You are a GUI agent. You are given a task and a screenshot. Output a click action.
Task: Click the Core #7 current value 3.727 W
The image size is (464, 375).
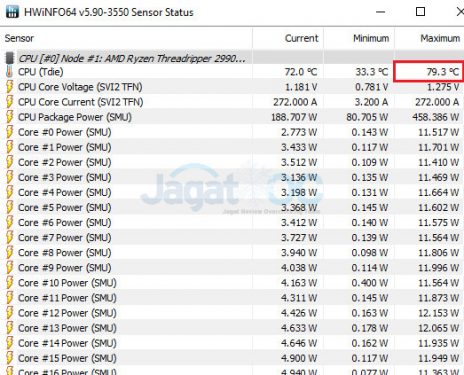[x=299, y=238]
